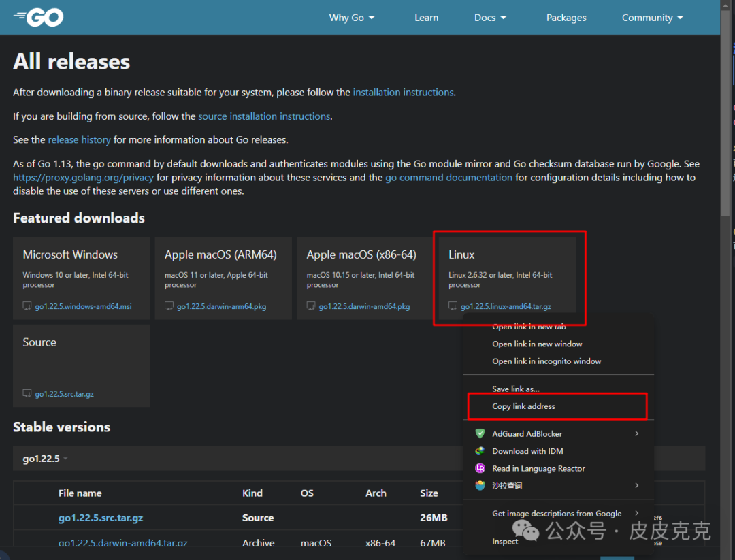Open the source installation instructions link
The height and width of the screenshot is (560, 735).
(264, 116)
